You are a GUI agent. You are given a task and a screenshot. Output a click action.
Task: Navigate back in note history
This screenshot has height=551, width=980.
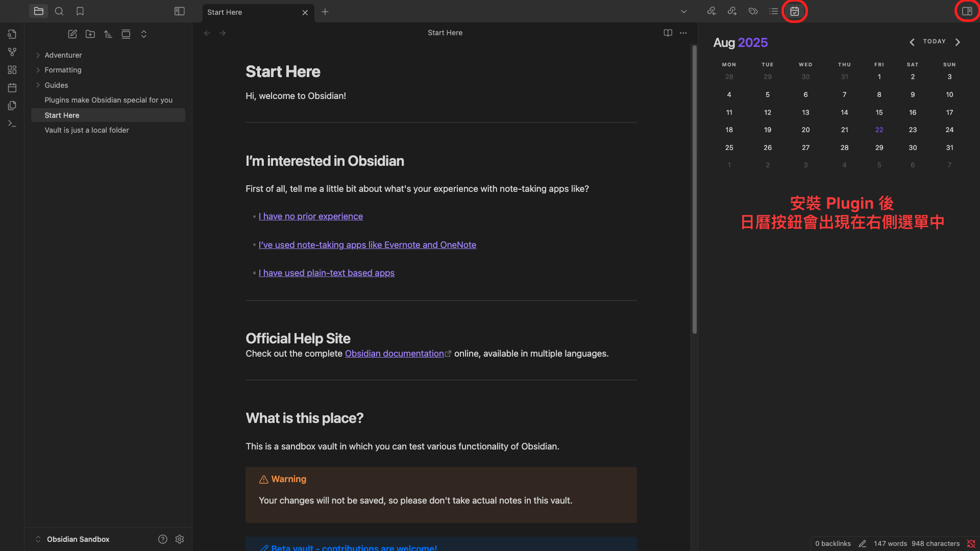pyautogui.click(x=207, y=33)
